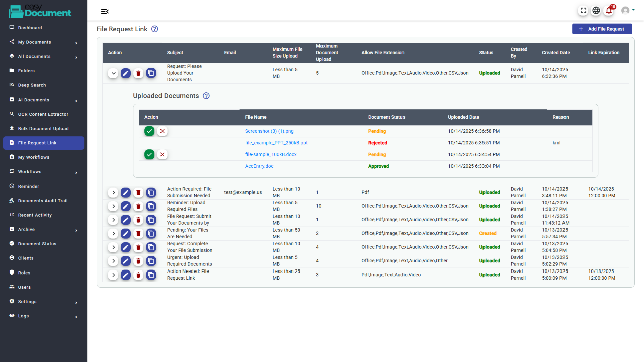Screen dimensions: 644x362
Task: Open notifications bell with 10 badge
Action: point(609,10)
